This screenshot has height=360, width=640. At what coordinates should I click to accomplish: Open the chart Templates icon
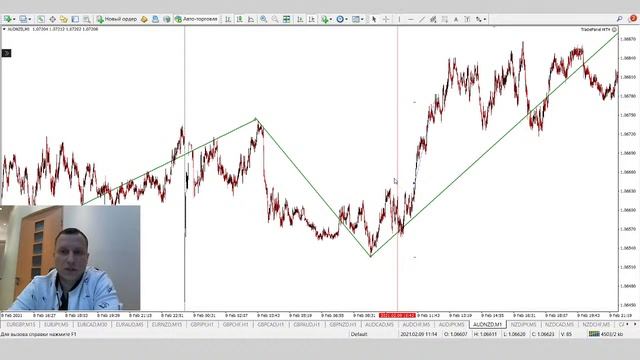pyautogui.click(x=356, y=19)
